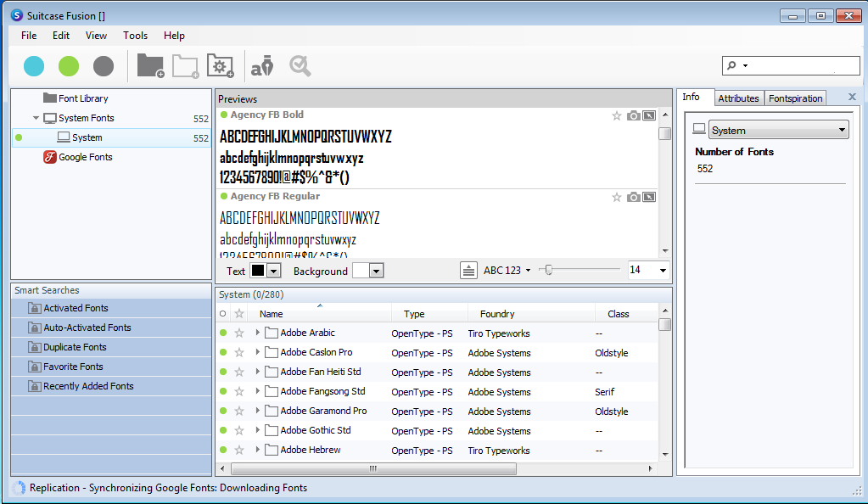This screenshot has width=868, height=504.
Task: Click the Adobe Arabic folder icon
Action: 272,333
